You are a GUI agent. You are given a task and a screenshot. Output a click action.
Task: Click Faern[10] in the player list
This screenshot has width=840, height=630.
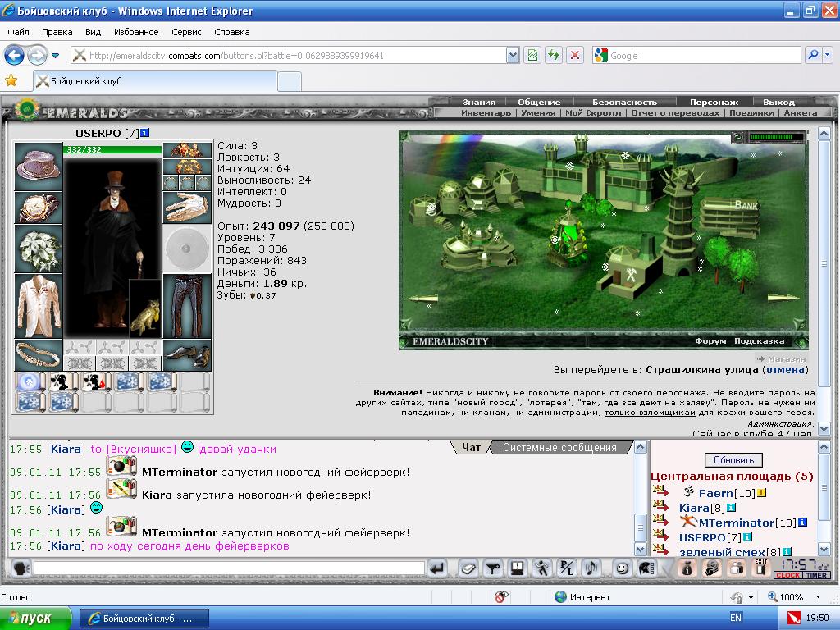(727, 493)
